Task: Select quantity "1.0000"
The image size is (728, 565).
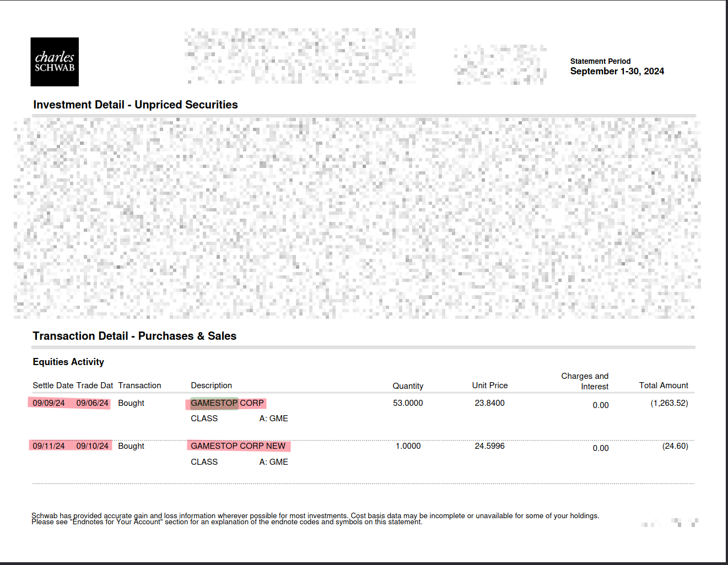Action: pos(408,446)
